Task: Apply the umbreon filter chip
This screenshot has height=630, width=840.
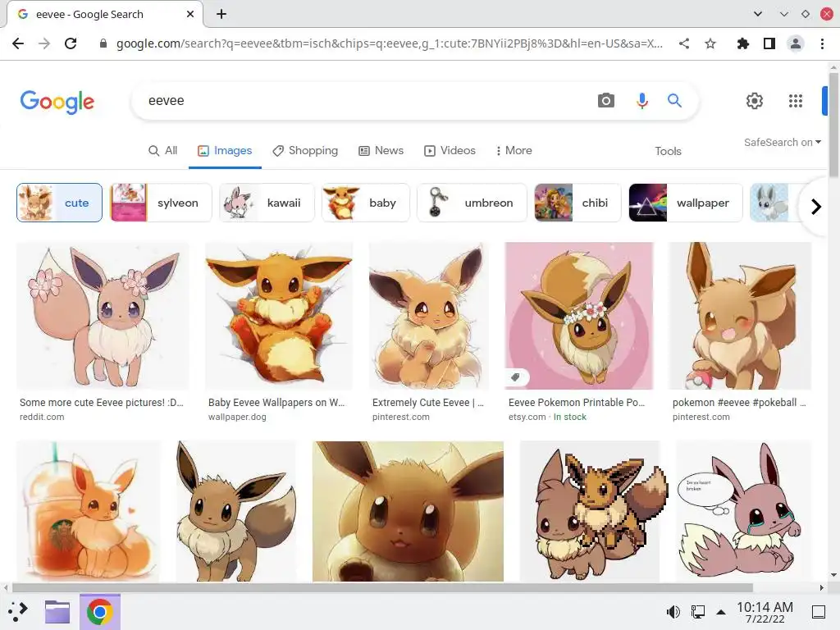Action: coord(472,203)
